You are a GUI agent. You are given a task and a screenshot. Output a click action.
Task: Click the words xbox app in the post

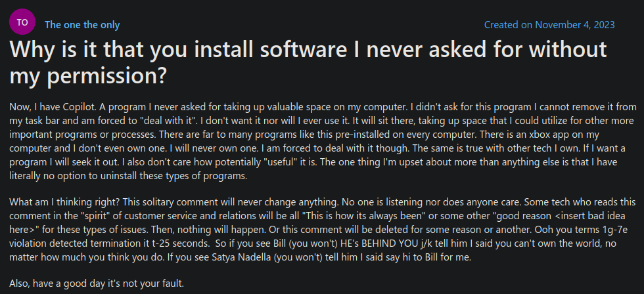coord(549,135)
